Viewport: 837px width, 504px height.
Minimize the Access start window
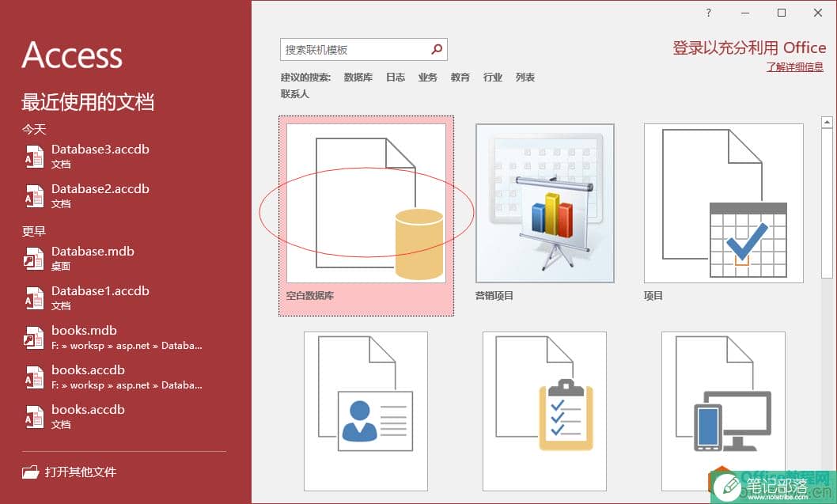(x=745, y=13)
